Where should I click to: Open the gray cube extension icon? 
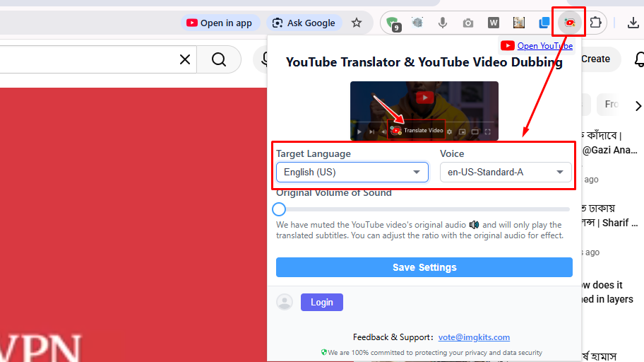(417, 23)
